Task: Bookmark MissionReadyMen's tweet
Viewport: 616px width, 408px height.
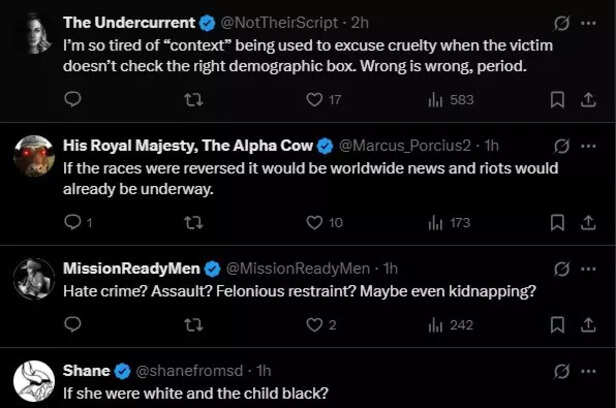Action: point(558,325)
